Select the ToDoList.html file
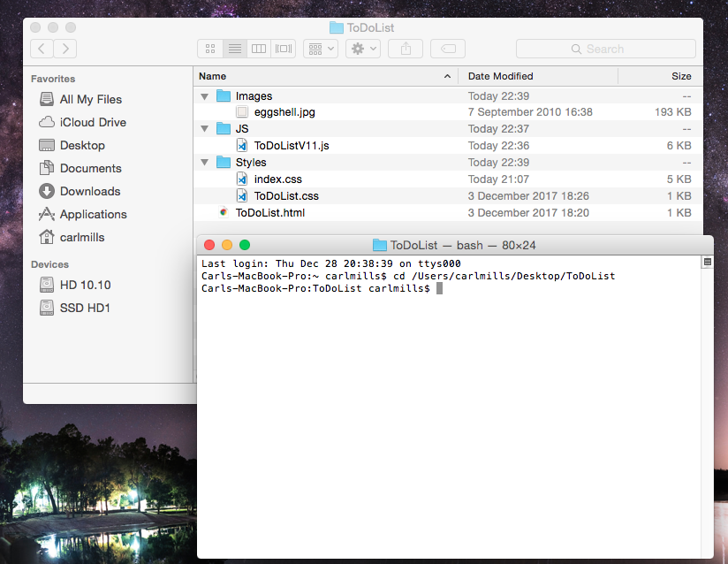The height and width of the screenshot is (564, 728). 269,213
